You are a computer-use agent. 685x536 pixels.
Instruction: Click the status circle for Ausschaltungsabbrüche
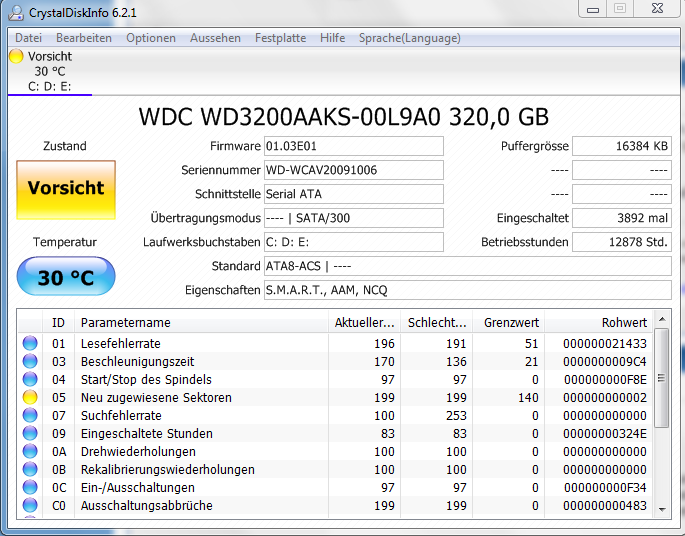pyautogui.click(x=30, y=505)
